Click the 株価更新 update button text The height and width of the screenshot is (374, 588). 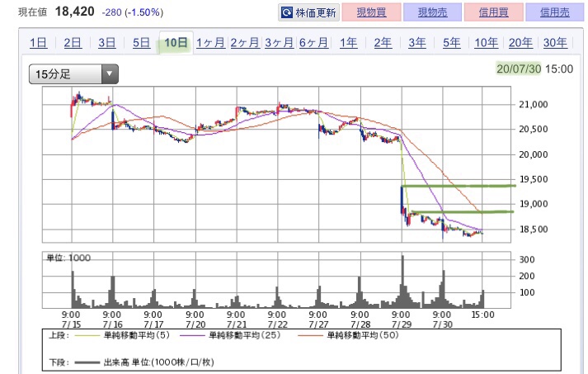point(316,12)
